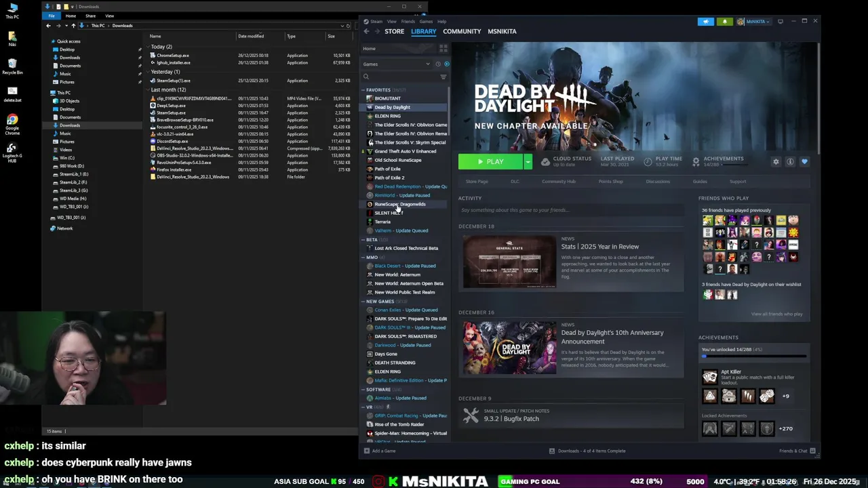Select Days Gone in the library list

386,354
